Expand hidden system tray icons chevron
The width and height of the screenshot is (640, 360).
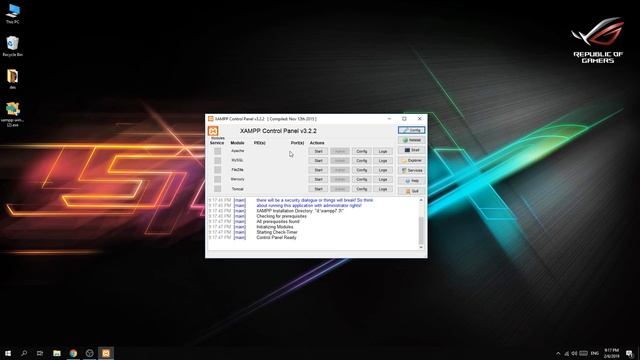pos(558,353)
